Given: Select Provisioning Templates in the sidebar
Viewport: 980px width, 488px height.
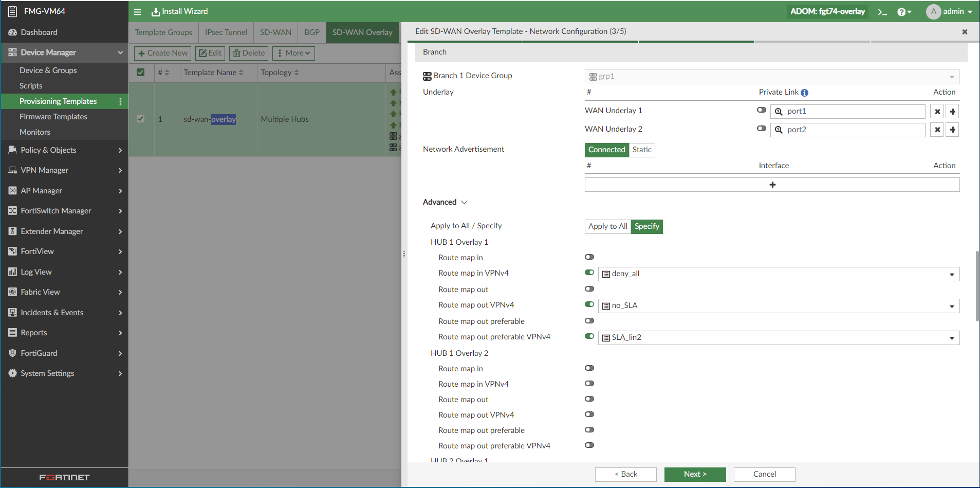Looking at the screenshot, I should (58, 101).
